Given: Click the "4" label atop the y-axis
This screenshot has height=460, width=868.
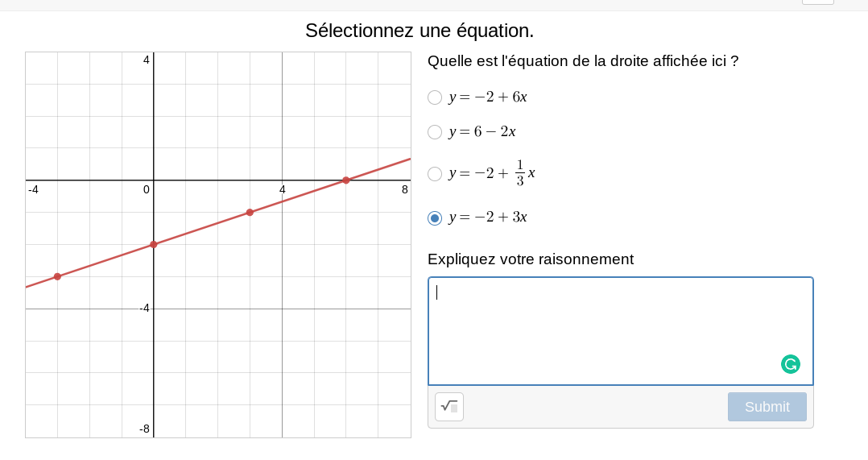Looking at the screenshot, I should point(147,60).
